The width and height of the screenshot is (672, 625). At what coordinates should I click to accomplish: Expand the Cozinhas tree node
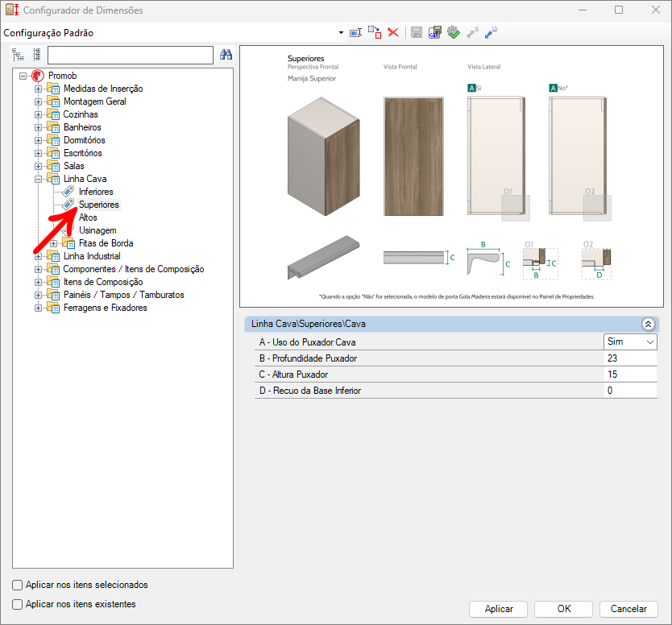coord(38,114)
